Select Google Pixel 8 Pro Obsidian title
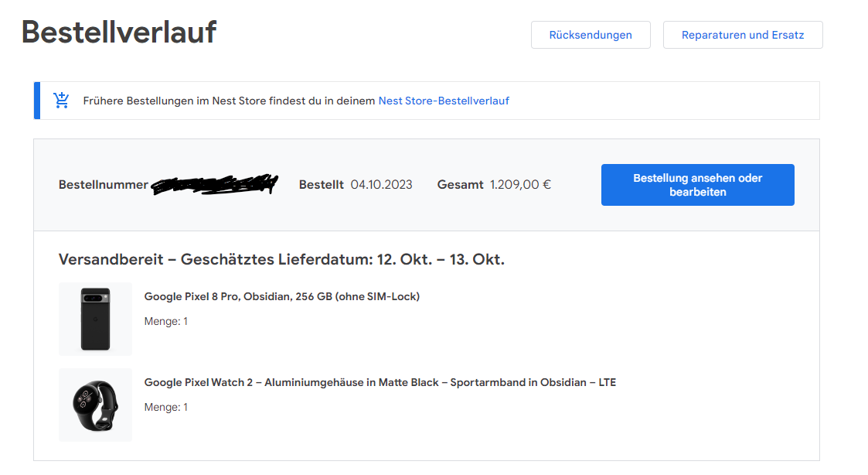 pyautogui.click(x=282, y=296)
